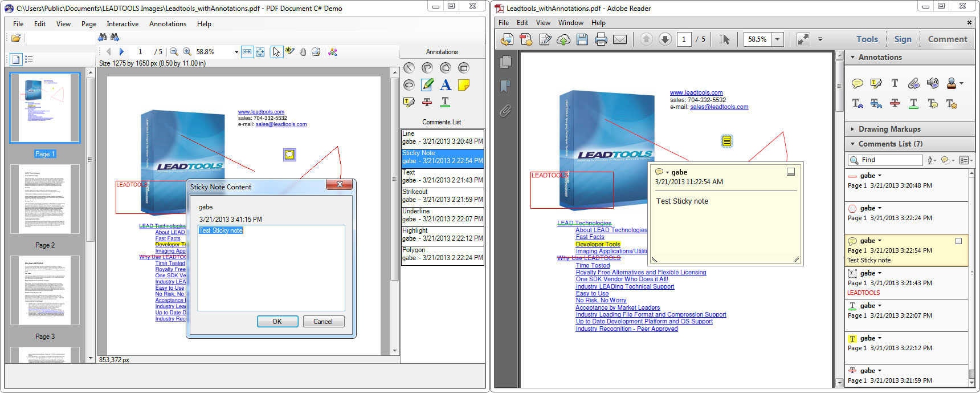Screen dimensions: 980x393
Task: Expand the Drawing Markups section
Action: pos(889,129)
